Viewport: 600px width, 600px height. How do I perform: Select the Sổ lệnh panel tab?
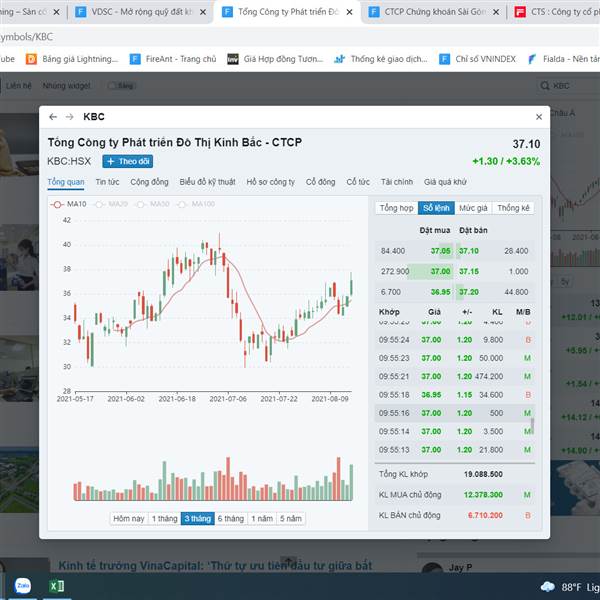coord(436,208)
